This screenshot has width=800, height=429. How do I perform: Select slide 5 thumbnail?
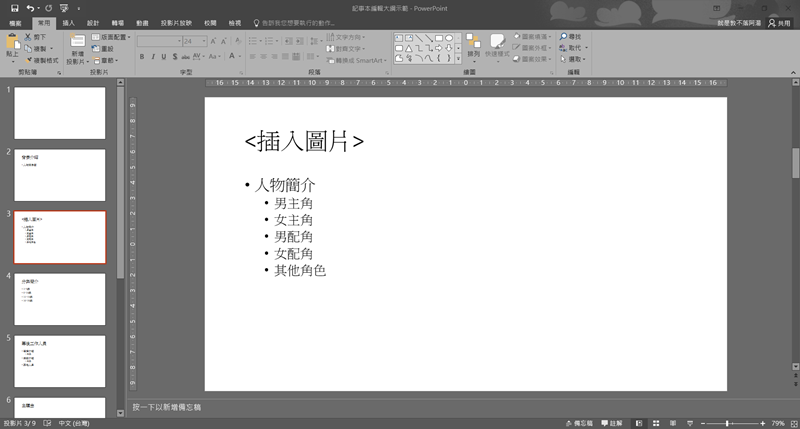[60, 361]
